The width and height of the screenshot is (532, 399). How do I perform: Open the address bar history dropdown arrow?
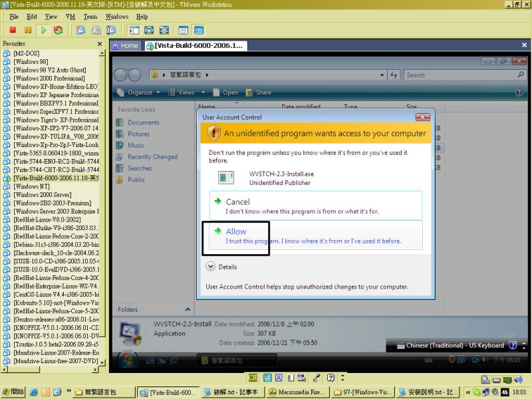pos(382,75)
